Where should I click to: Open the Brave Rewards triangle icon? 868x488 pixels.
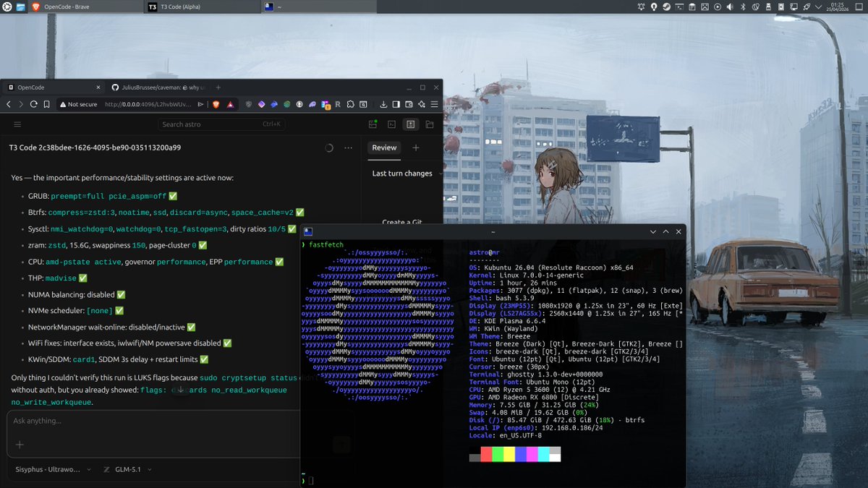point(231,104)
